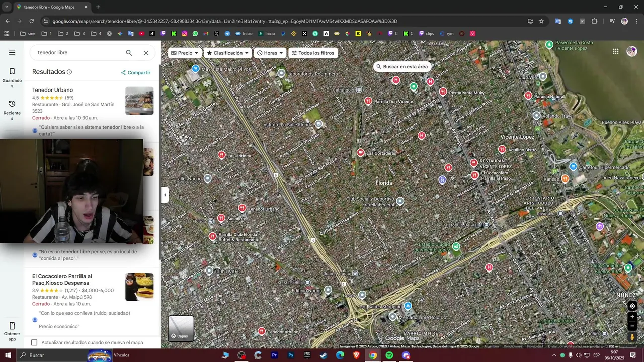Viewport: 644px width, 362px height.
Task: Open Steam from the taskbar
Action: pyautogui.click(x=324, y=355)
